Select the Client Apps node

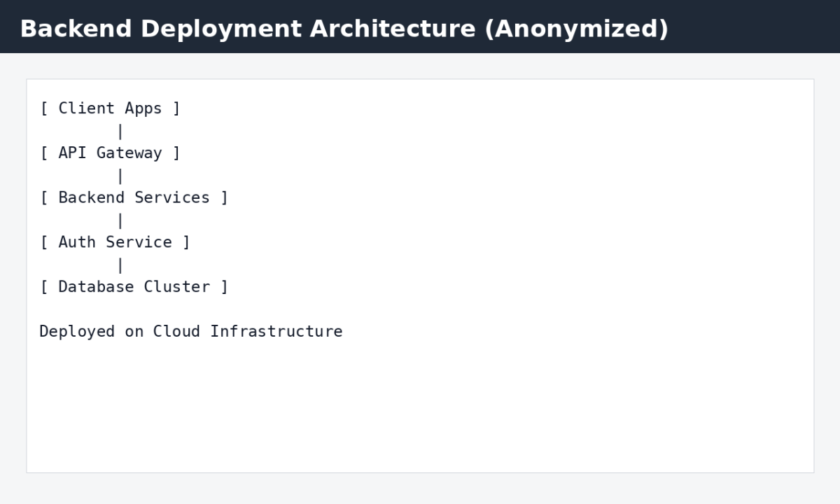110,108
